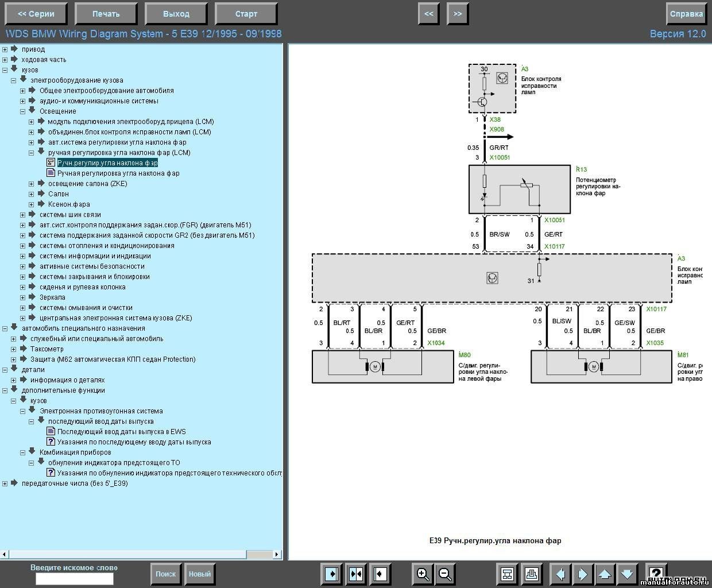
Task: Select Последующий ввод даты выпуска в EWS
Action: click(122, 432)
